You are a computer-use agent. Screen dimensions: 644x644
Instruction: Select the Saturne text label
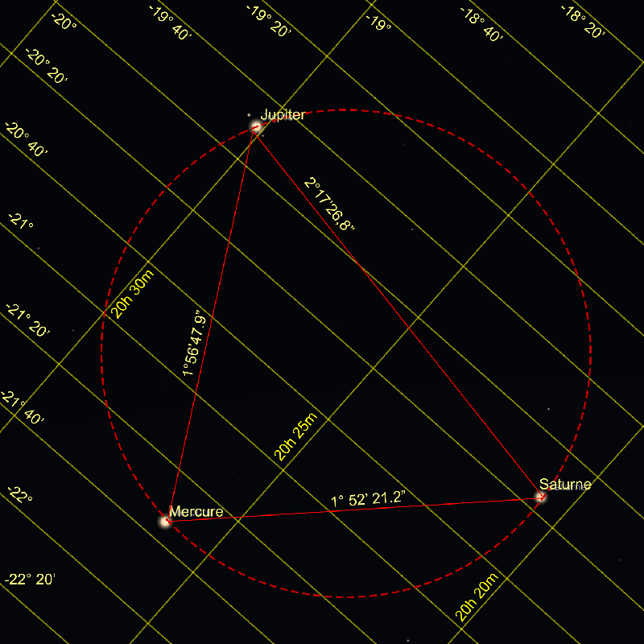565,484
